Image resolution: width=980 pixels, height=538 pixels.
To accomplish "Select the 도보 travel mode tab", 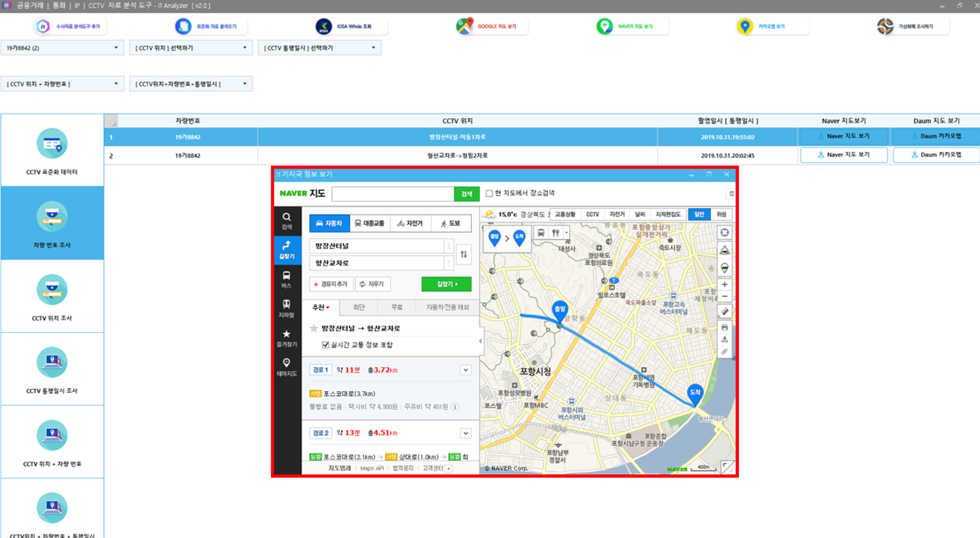I will [450, 223].
